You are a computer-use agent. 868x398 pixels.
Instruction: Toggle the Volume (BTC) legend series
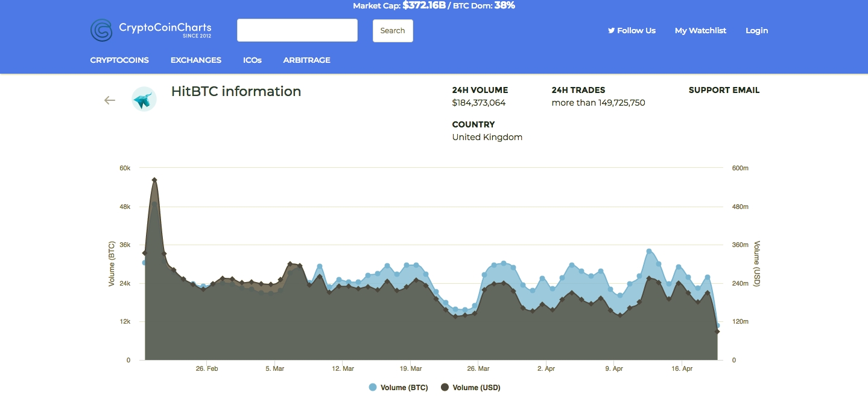[398, 388]
